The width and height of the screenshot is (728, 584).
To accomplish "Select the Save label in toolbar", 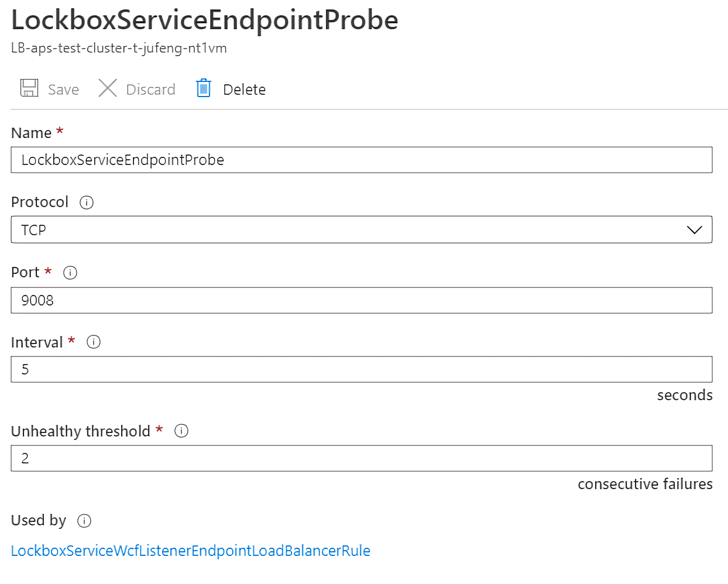I will point(63,90).
